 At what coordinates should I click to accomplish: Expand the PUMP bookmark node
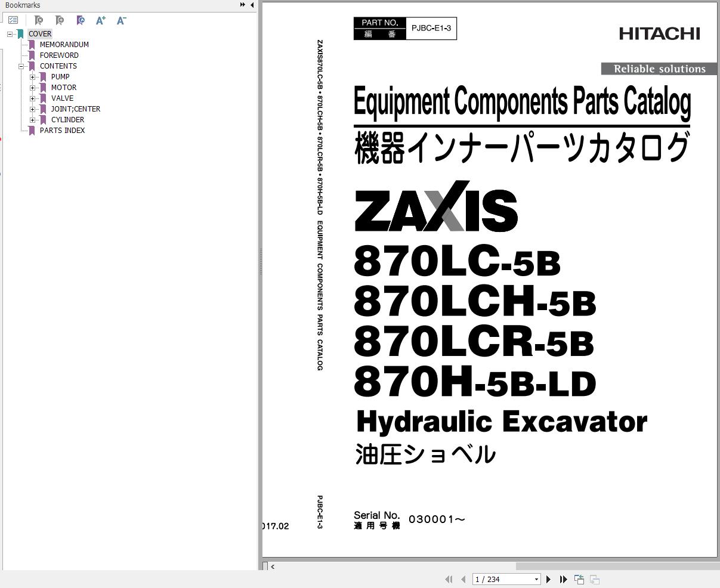[32, 77]
